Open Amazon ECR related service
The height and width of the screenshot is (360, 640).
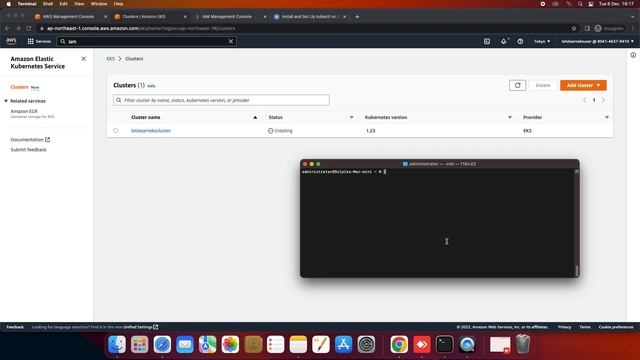(x=24, y=111)
